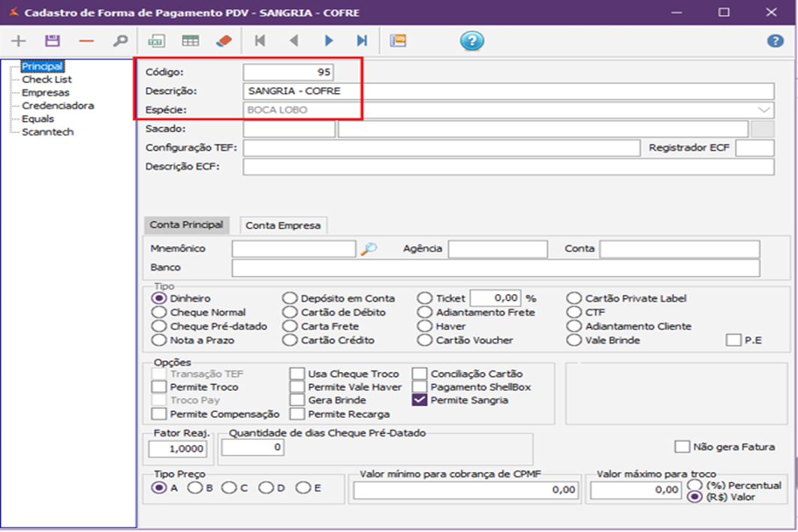The image size is (798, 532).
Task: Search Mnemônico with the magnifier icon
Action: coord(369,248)
